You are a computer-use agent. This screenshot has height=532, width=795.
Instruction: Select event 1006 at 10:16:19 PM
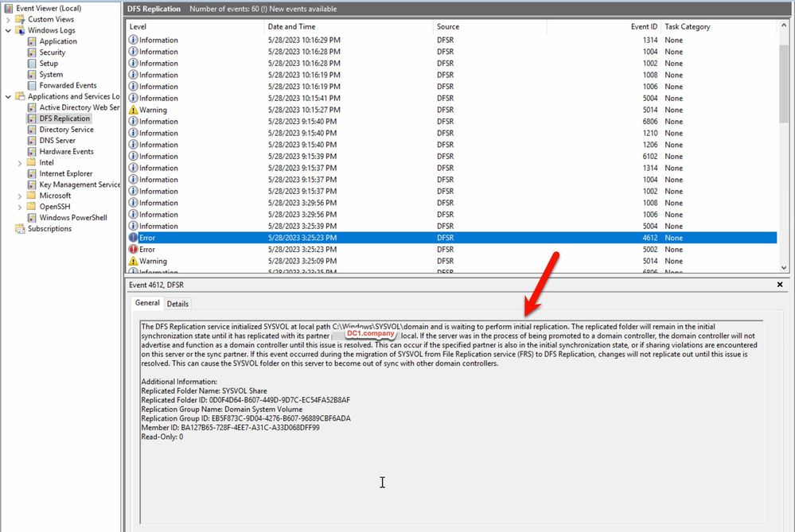[x=452, y=87]
